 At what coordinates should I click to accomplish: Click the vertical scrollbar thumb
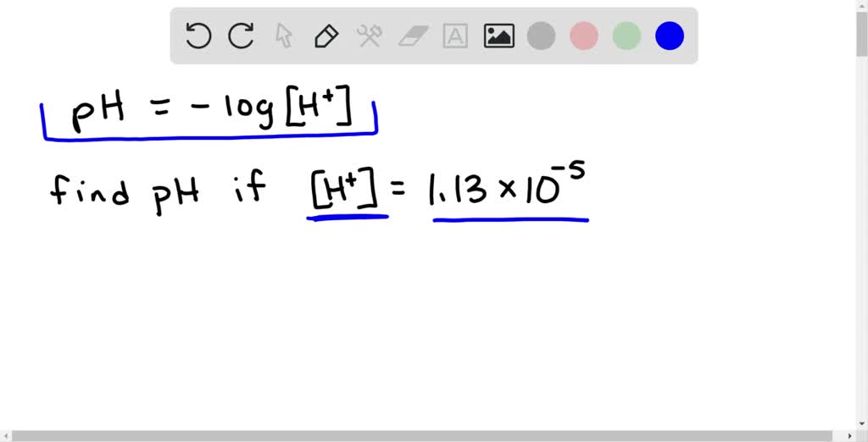862,33
